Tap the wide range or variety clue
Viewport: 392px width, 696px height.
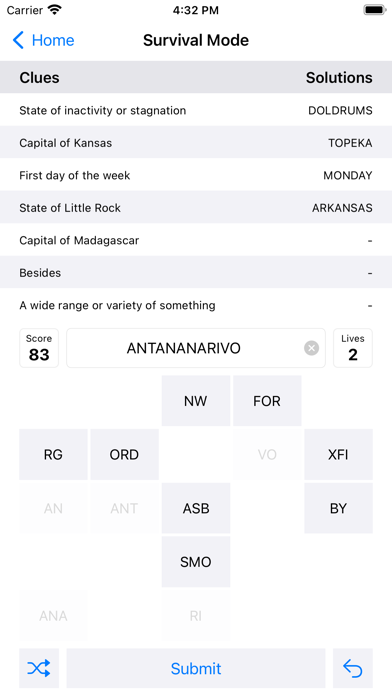[x=196, y=305]
